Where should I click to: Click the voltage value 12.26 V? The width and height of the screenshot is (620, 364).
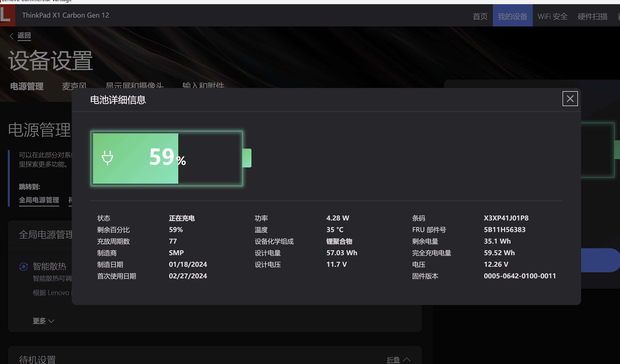(496, 264)
